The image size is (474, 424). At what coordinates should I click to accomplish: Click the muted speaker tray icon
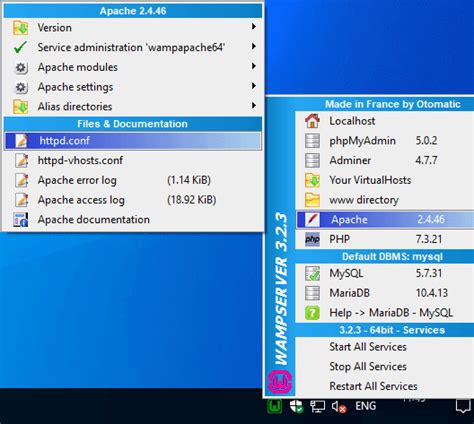339,406
